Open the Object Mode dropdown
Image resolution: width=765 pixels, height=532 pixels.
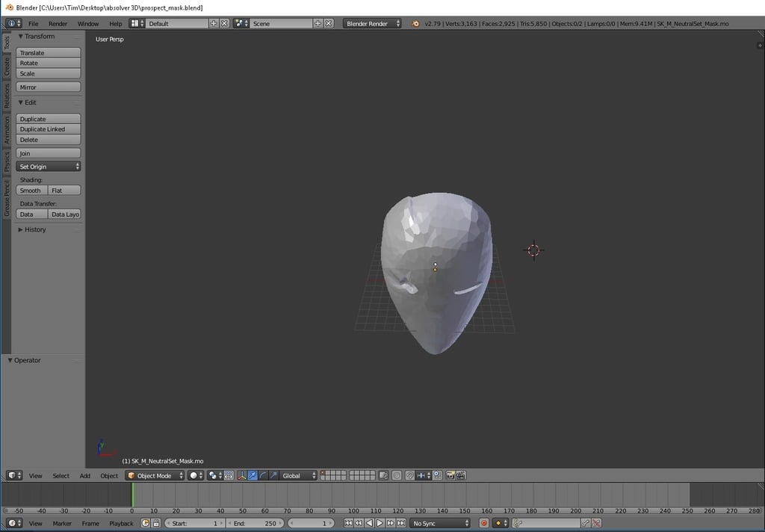coord(155,475)
